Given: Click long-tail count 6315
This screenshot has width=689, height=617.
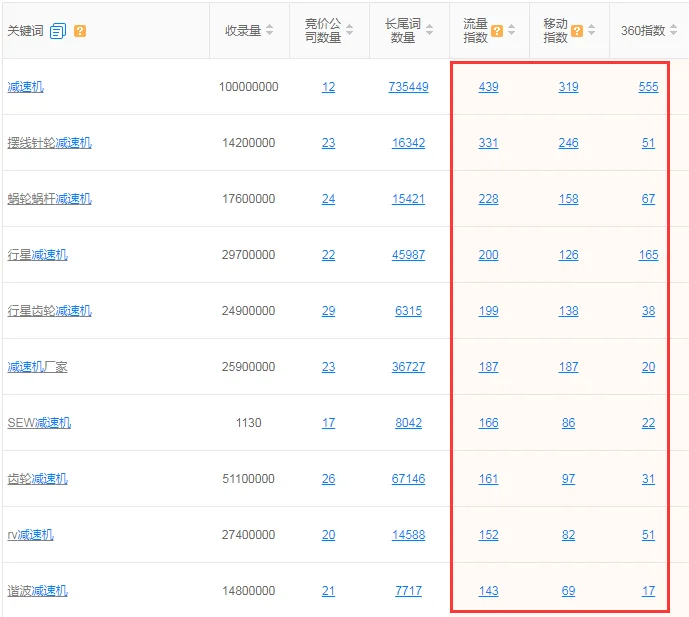Looking at the screenshot, I should click(408, 311).
